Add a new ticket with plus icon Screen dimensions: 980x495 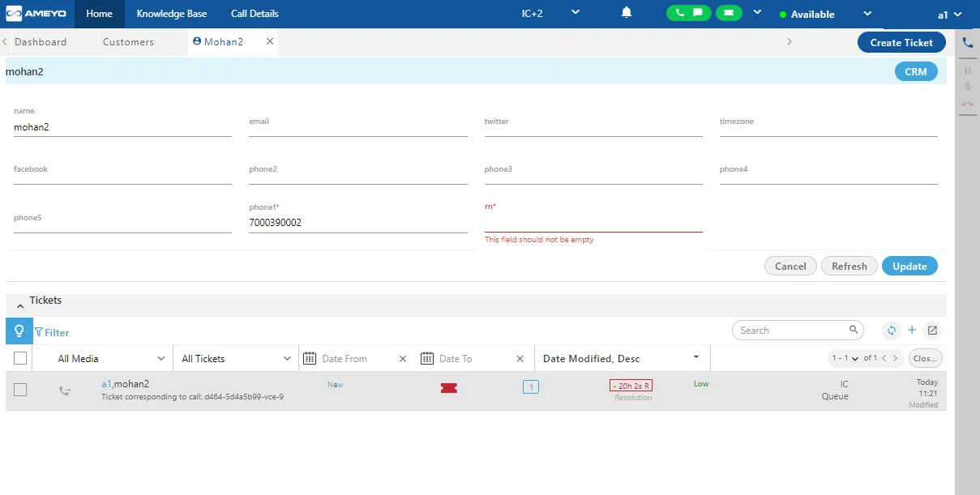(912, 330)
